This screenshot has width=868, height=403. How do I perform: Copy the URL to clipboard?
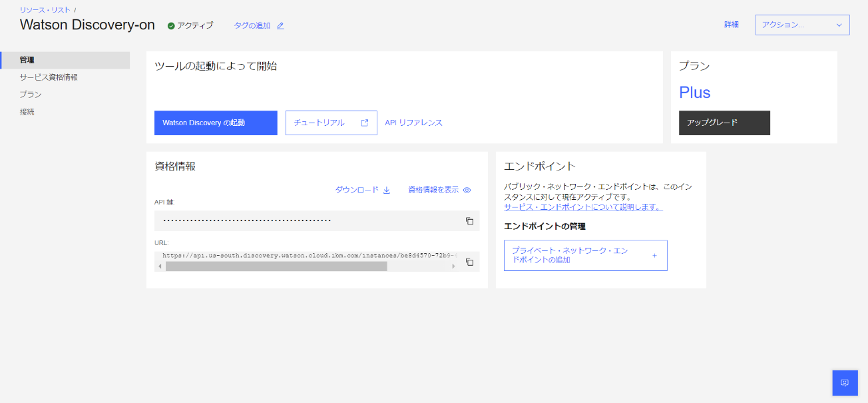pyautogui.click(x=469, y=262)
